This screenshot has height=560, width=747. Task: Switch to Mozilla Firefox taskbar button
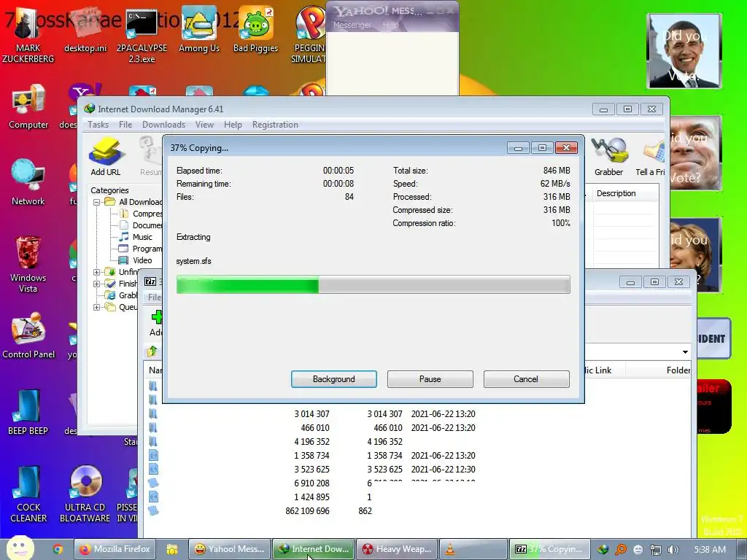(115, 549)
